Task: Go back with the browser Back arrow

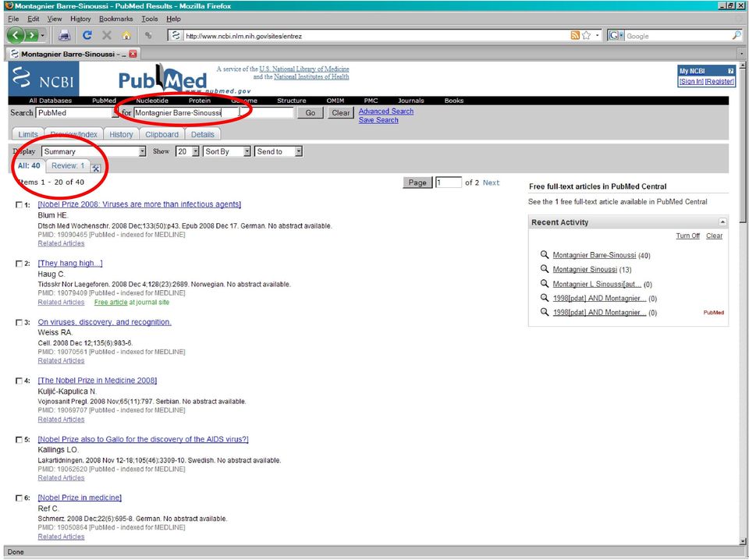Action: click(16, 35)
